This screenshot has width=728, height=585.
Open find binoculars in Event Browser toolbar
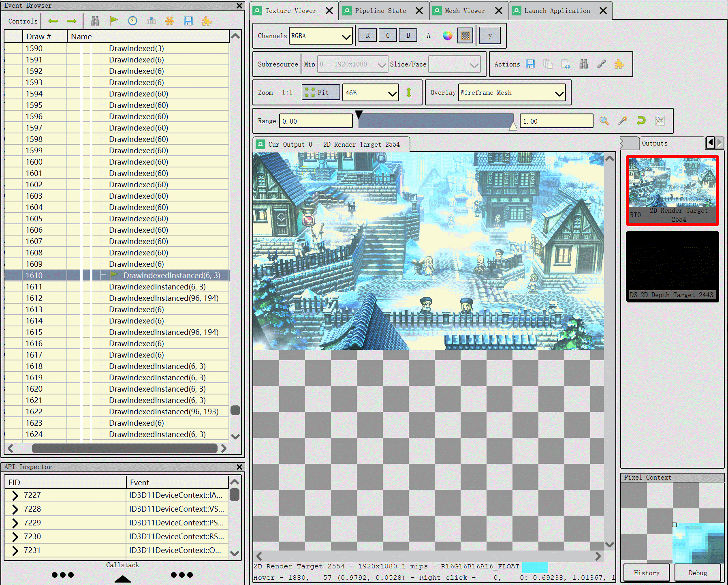(95, 21)
